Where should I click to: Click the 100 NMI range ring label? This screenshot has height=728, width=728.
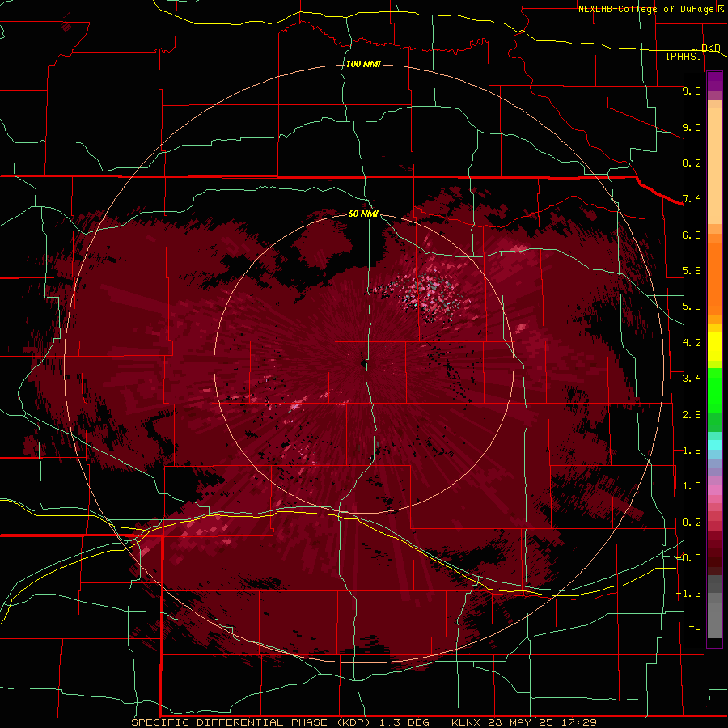[x=363, y=64]
